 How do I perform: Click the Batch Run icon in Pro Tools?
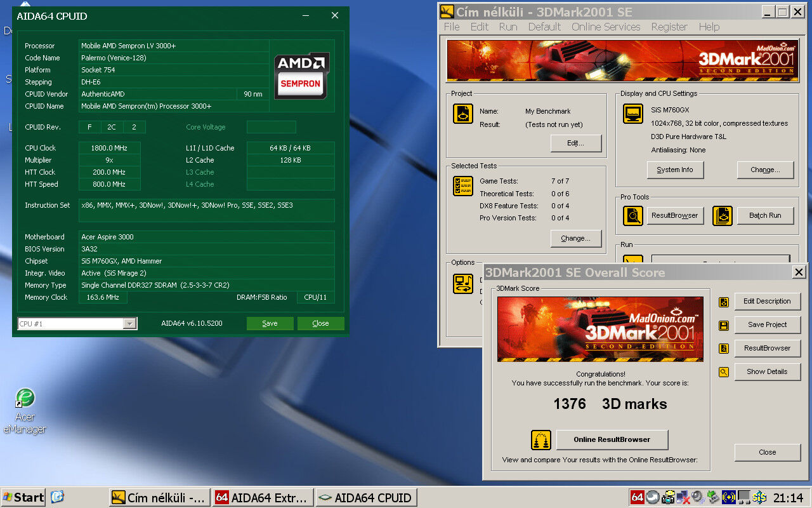pos(722,216)
